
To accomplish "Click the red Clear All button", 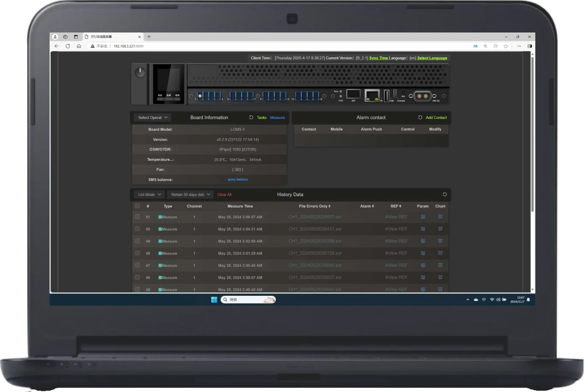I will [x=224, y=195].
